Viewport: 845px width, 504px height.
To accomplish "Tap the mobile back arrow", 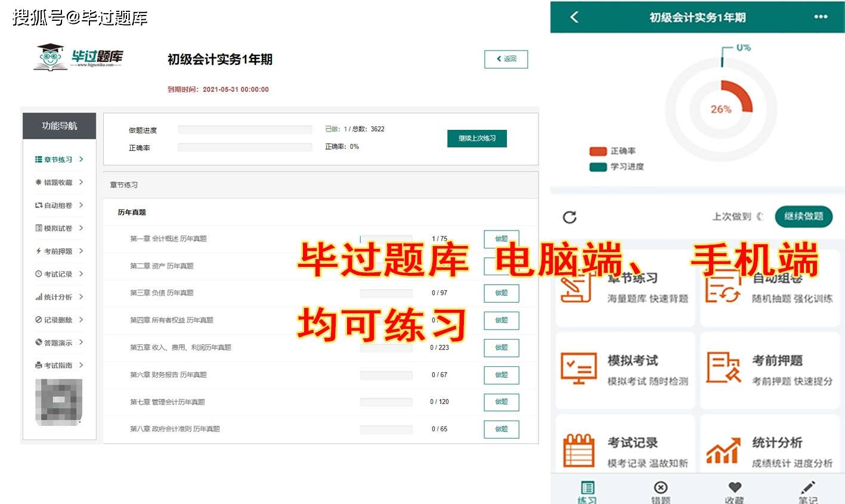I will [574, 17].
